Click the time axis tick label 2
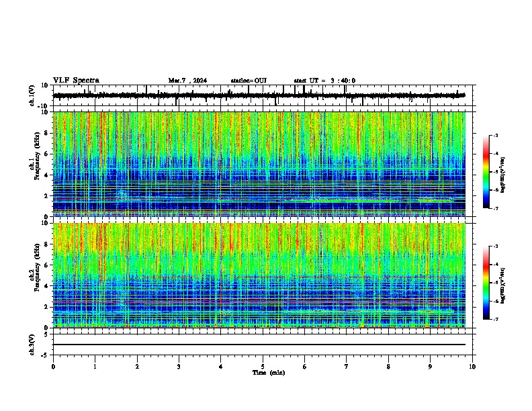 (x=137, y=367)
